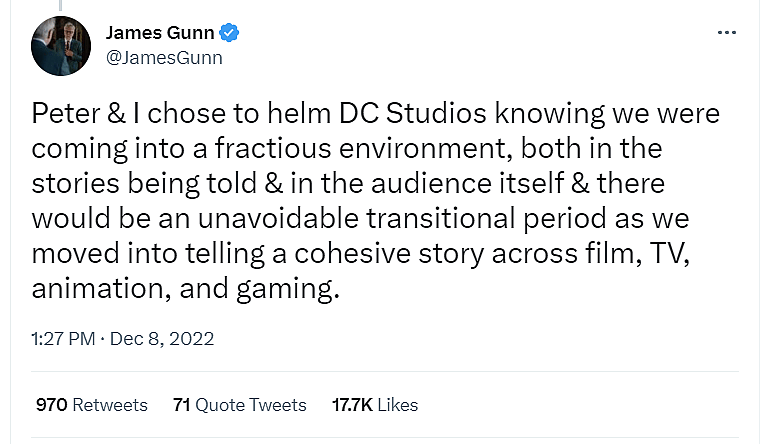Click the 970 retweet count number
Viewport: 760px width, 444px height.
51,405
